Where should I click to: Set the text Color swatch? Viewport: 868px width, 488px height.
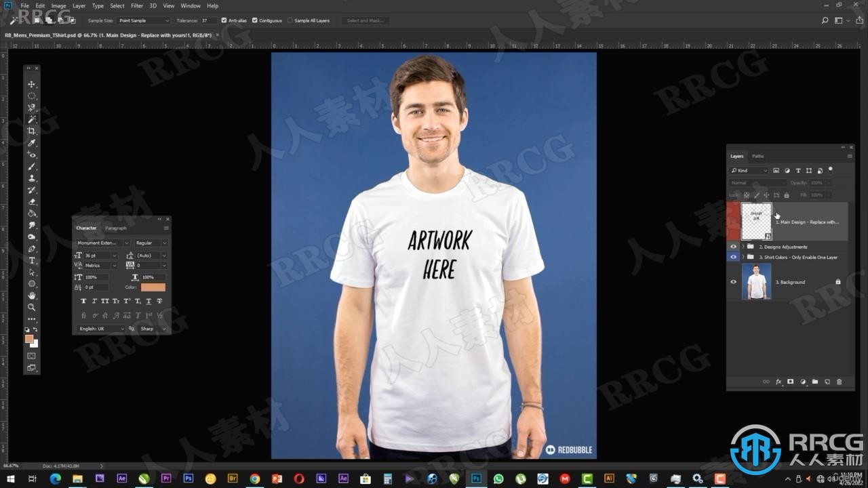153,287
